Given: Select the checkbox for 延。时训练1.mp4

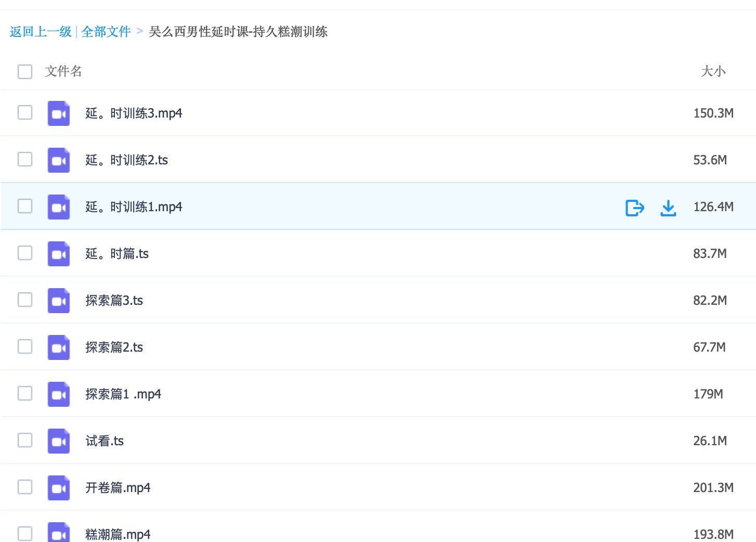Looking at the screenshot, I should (x=25, y=206).
